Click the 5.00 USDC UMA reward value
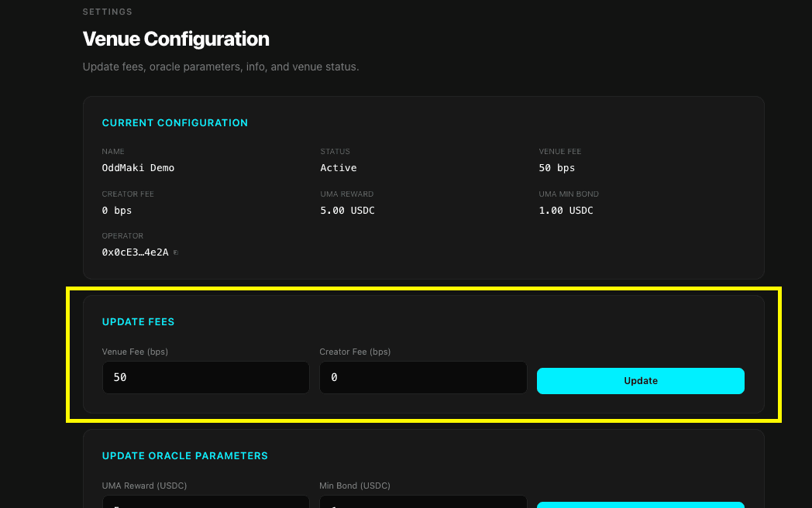Viewport: 812px width, 508px height. coord(347,210)
